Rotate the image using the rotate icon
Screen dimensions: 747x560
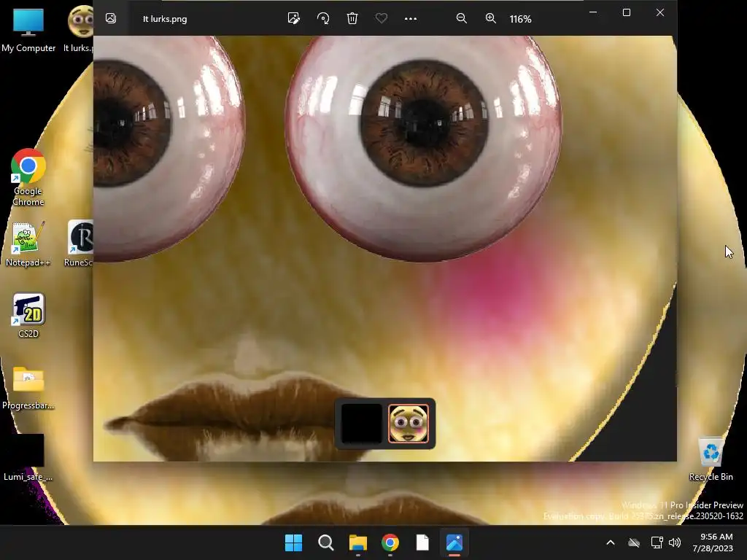[x=323, y=18]
